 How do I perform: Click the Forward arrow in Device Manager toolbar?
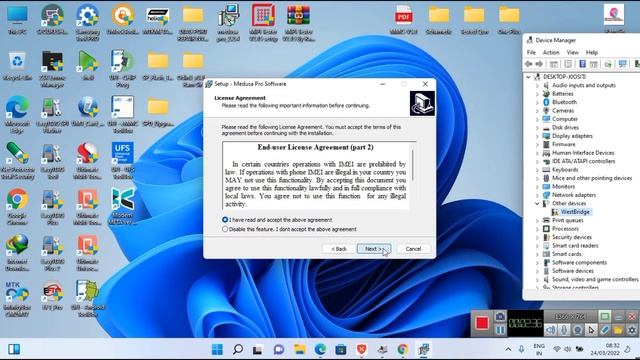539,64
